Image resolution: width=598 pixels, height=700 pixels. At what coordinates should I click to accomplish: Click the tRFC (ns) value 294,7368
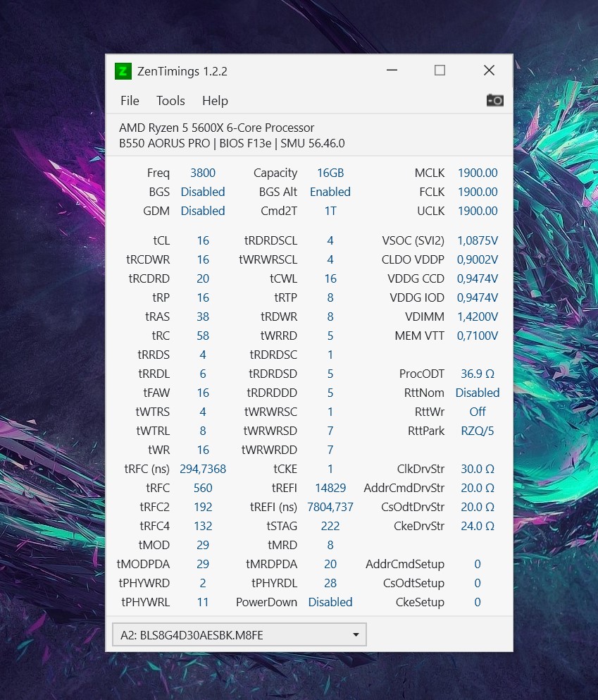click(203, 469)
